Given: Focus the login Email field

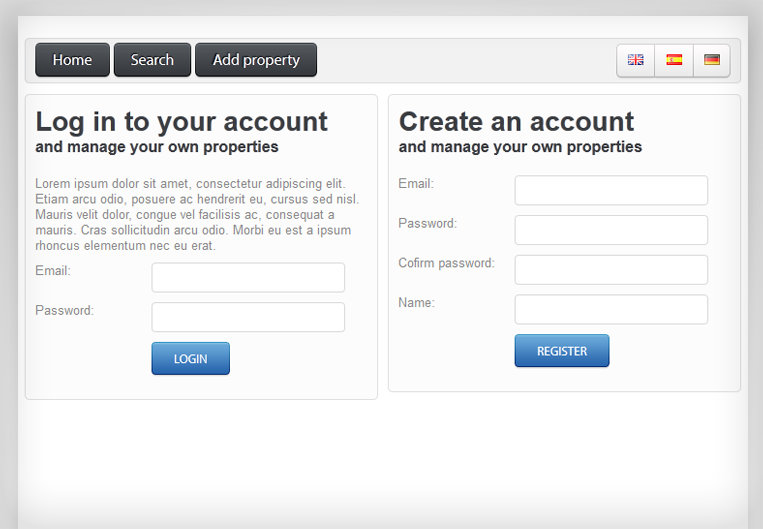Looking at the screenshot, I should [x=248, y=278].
